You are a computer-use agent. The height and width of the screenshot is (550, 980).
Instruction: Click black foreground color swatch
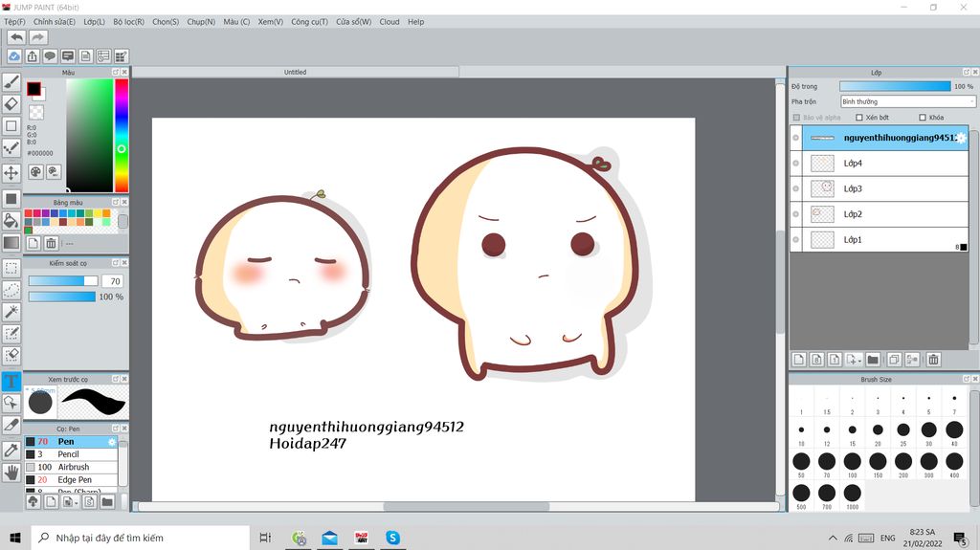coord(33,89)
